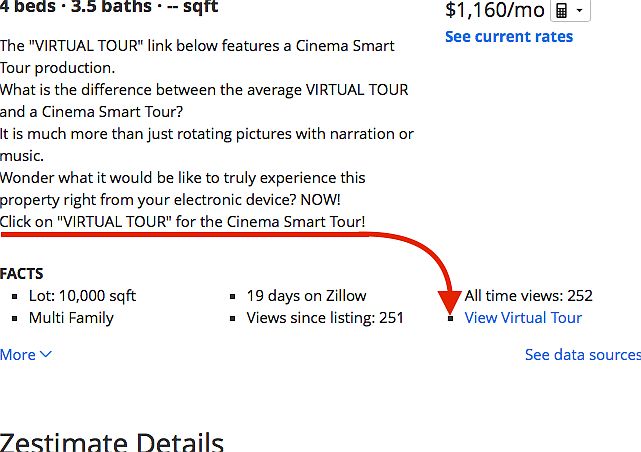Click the FACTS section heading
The width and height of the screenshot is (641, 452).
tap(22, 274)
